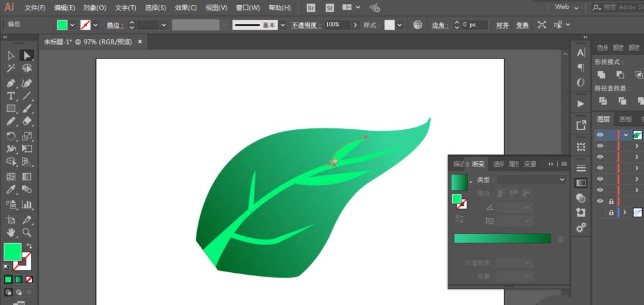This screenshot has height=305, width=644.
Task: Open graphic style 样式 dropdown
Action: click(399, 25)
